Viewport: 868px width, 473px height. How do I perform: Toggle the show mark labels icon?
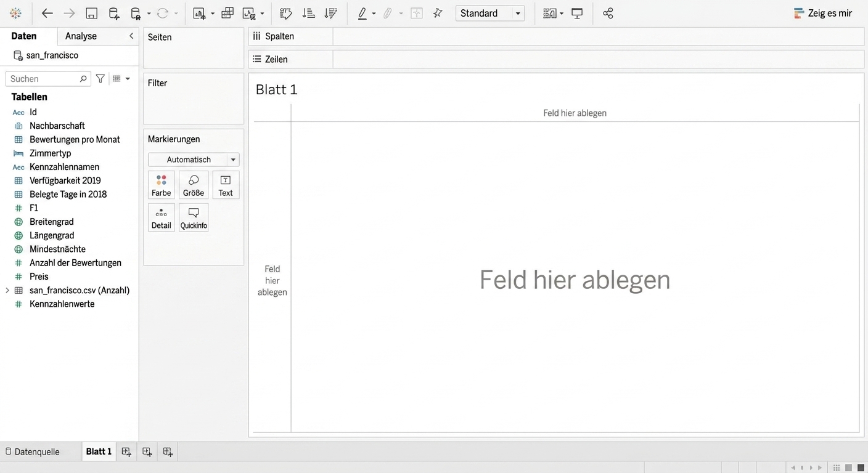coord(417,13)
